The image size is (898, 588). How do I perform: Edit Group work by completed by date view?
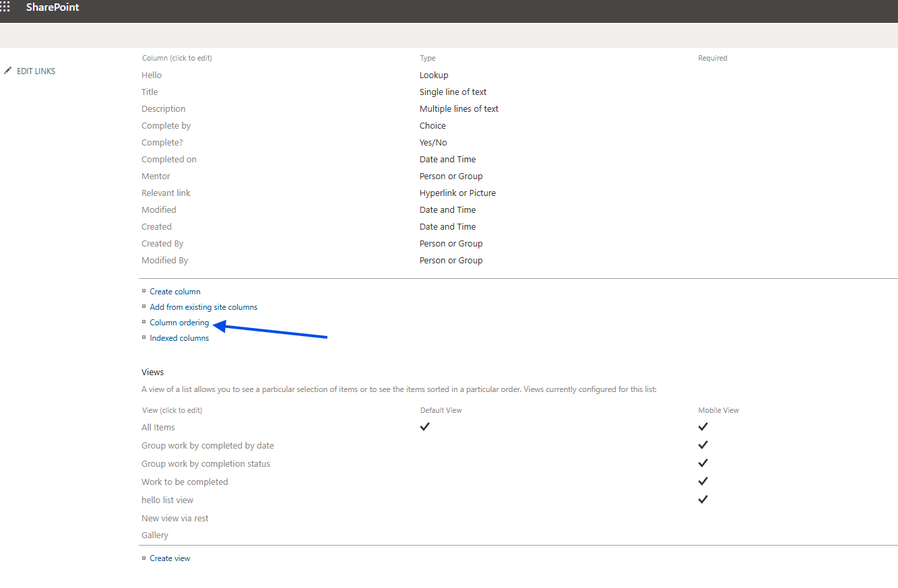207,446
